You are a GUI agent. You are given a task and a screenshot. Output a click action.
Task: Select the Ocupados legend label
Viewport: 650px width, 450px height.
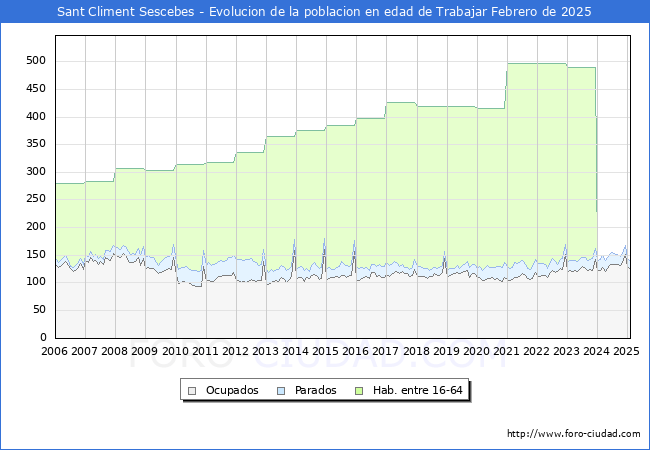(x=232, y=390)
